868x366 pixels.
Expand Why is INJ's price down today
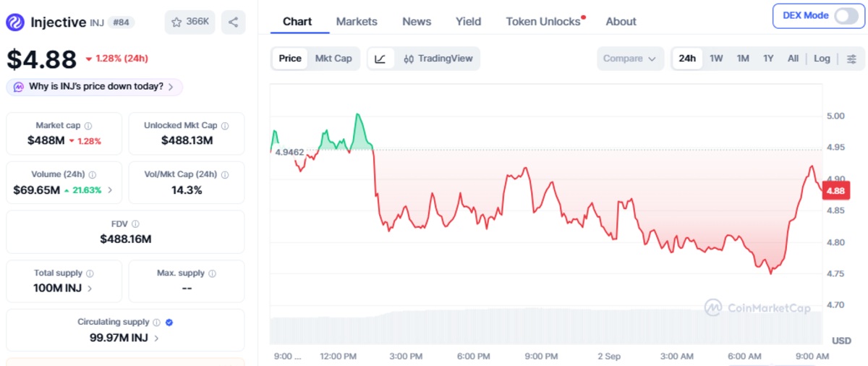pos(95,87)
